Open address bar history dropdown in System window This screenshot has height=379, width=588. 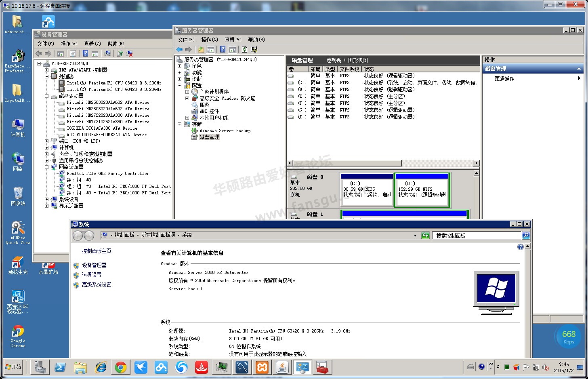(x=415, y=236)
